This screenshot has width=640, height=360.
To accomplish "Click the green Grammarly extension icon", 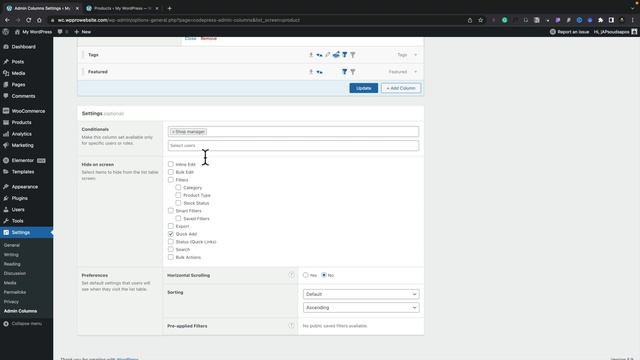I will tap(504, 20).
